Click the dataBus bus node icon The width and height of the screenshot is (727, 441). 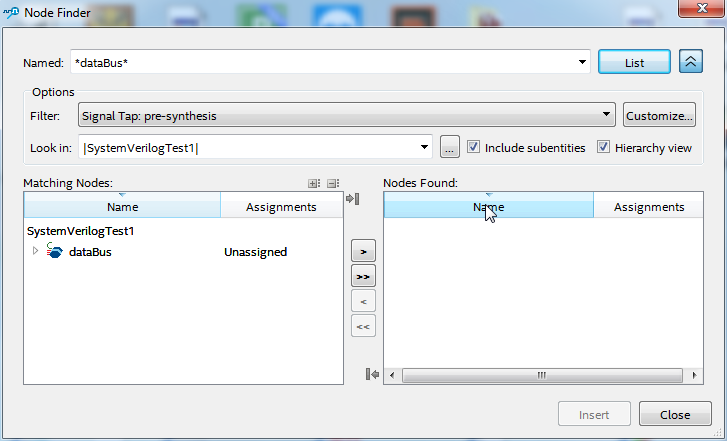point(54,251)
